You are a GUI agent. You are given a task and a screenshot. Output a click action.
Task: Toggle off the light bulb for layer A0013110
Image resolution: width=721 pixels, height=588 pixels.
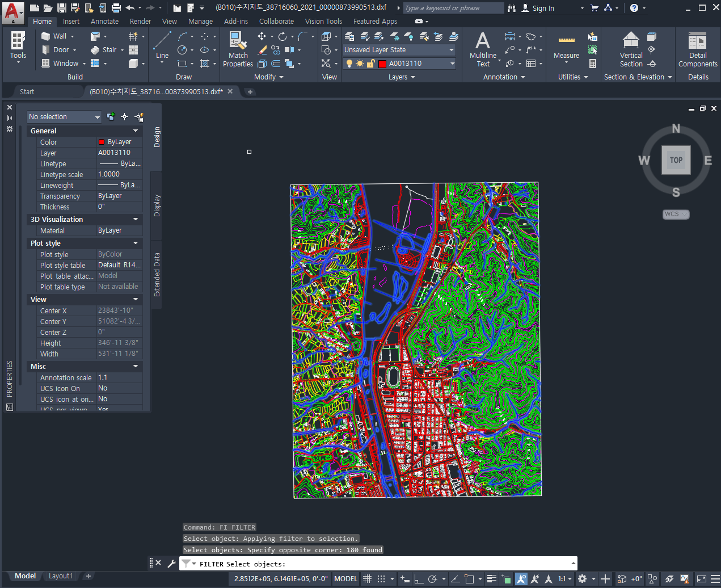[x=349, y=64]
